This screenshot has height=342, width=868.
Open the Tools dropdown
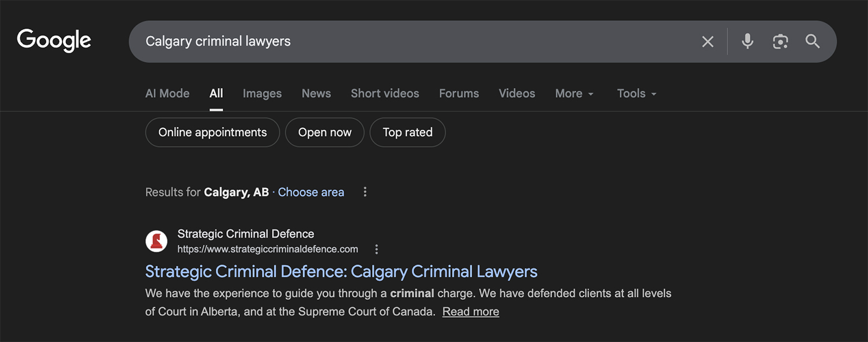(x=635, y=93)
